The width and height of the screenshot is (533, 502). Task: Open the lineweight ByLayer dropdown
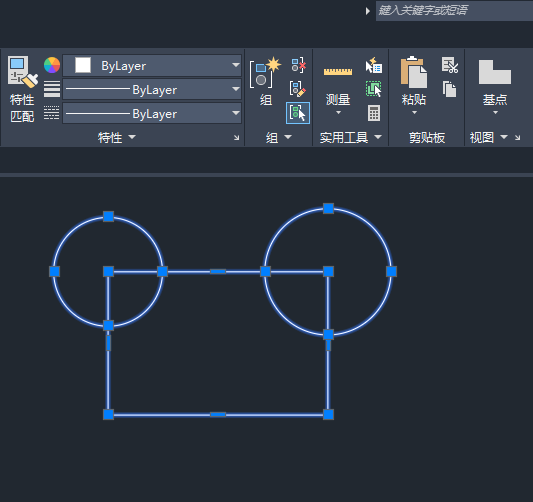pyautogui.click(x=152, y=89)
